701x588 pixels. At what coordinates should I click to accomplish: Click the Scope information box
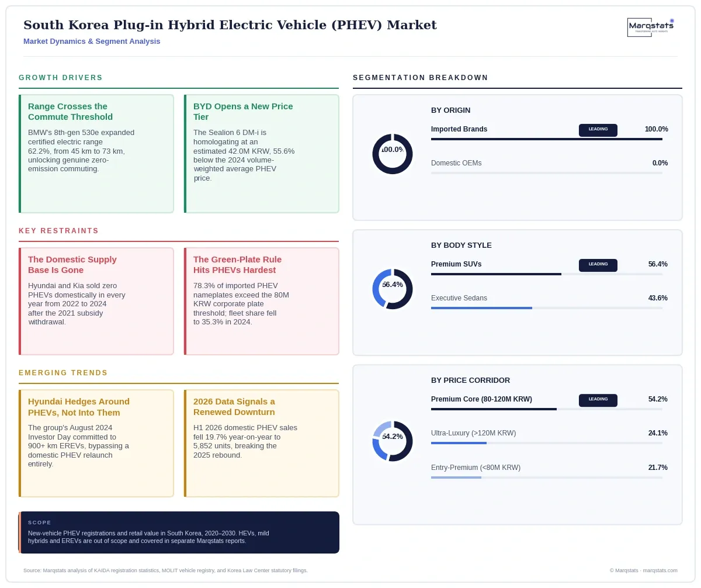pyautogui.click(x=179, y=532)
